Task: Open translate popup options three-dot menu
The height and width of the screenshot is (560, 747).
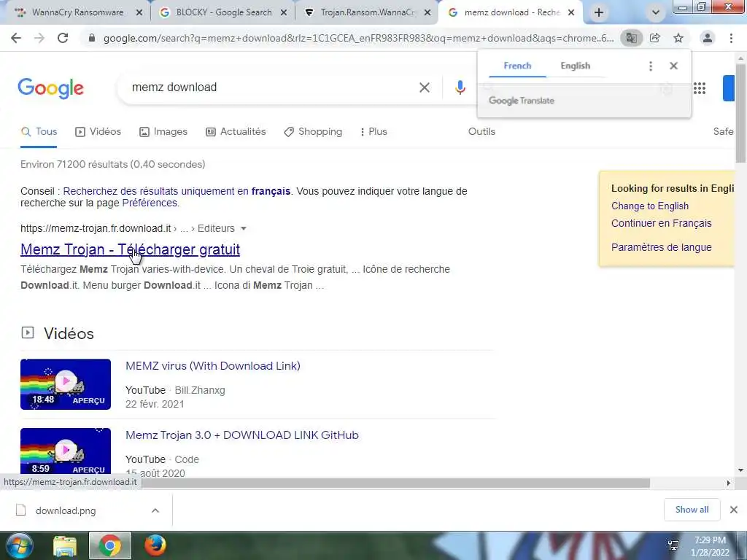Action: (651, 66)
